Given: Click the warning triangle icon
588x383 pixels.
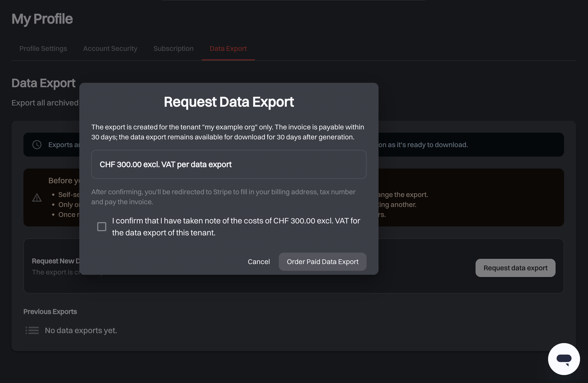Looking at the screenshot, I should point(37,197).
